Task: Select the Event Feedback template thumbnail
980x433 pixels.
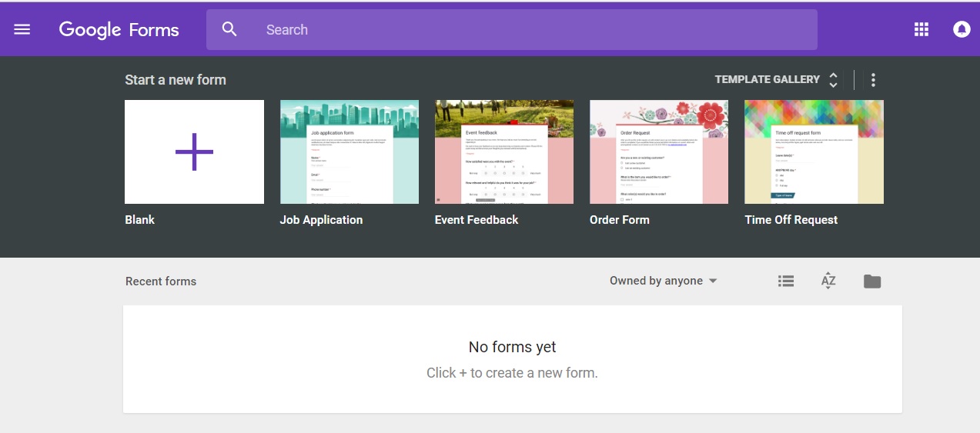Action: pos(504,152)
